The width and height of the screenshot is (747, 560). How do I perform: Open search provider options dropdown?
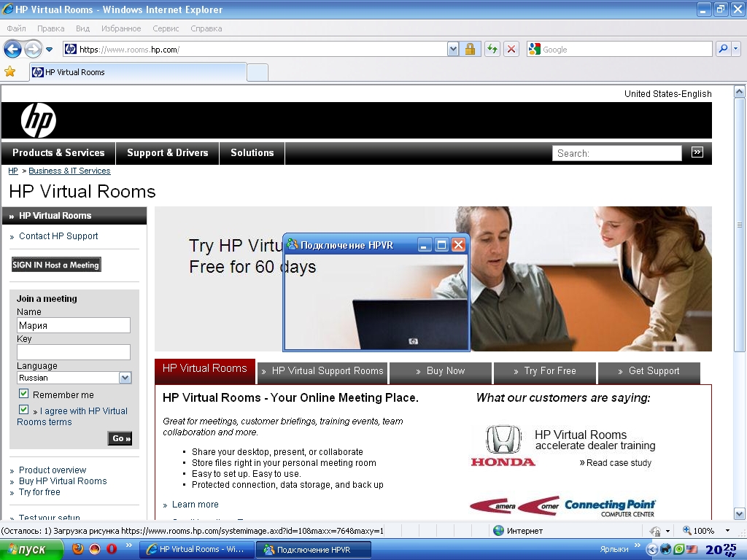coord(735,49)
